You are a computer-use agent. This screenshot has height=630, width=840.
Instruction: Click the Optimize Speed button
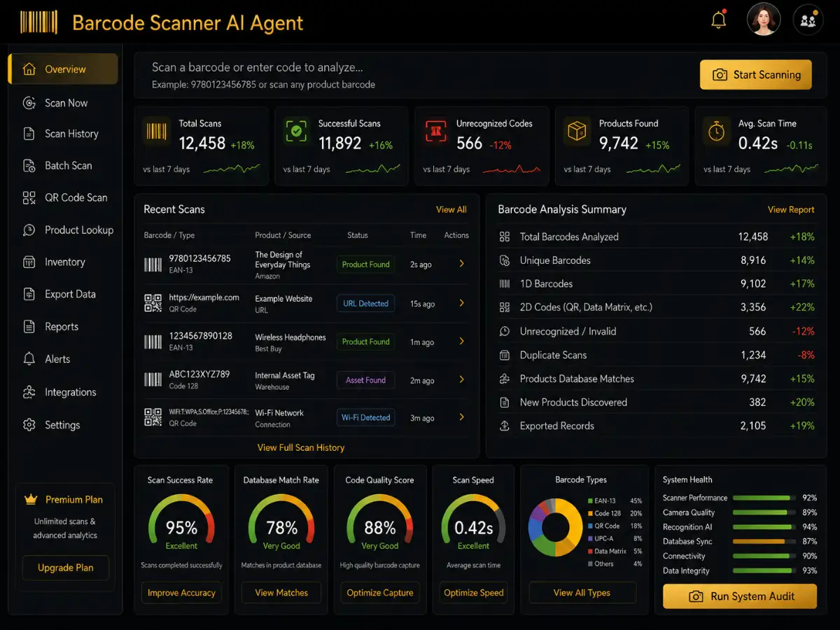(474, 592)
